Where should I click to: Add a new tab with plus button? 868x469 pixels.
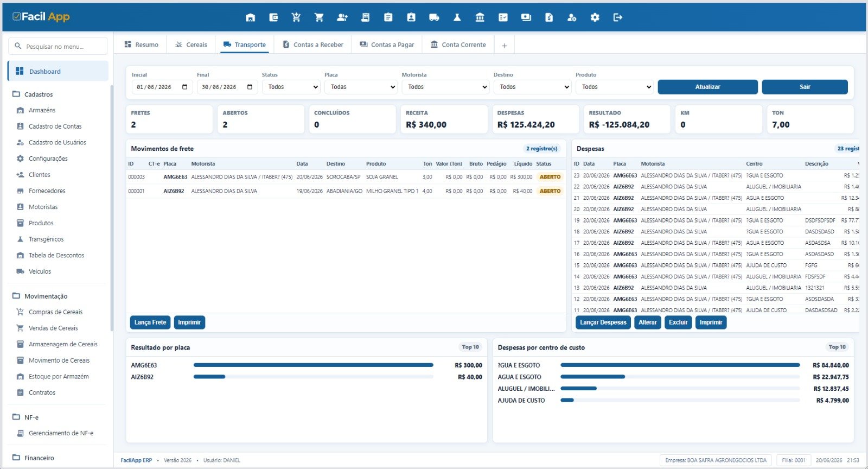click(x=505, y=46)
